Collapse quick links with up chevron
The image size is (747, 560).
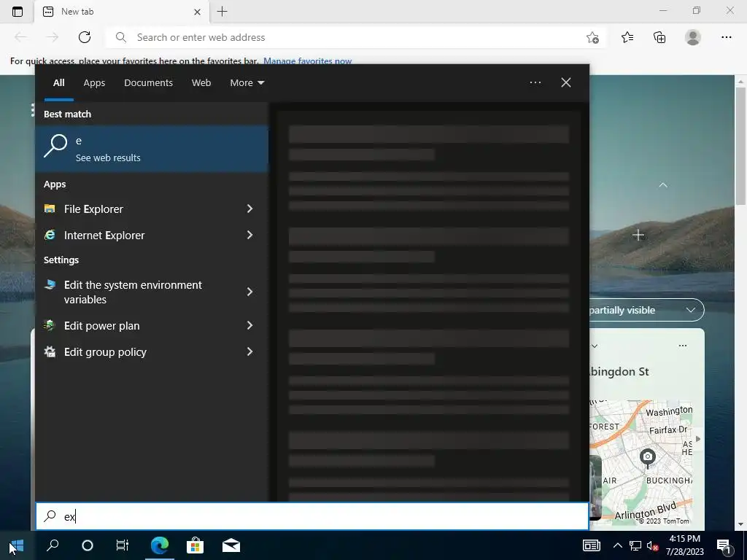tap(662, 184)
